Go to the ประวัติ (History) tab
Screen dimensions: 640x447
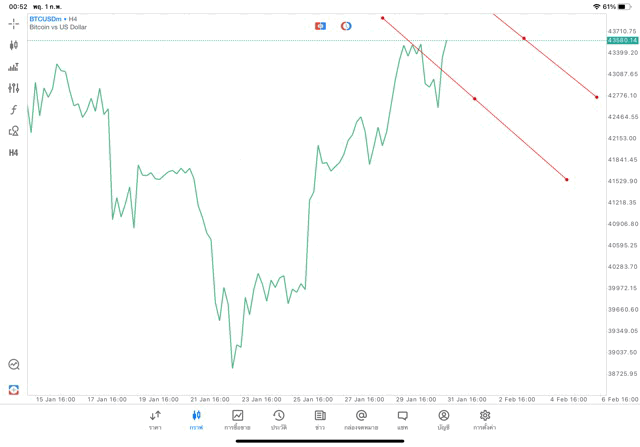pos(278,419)
